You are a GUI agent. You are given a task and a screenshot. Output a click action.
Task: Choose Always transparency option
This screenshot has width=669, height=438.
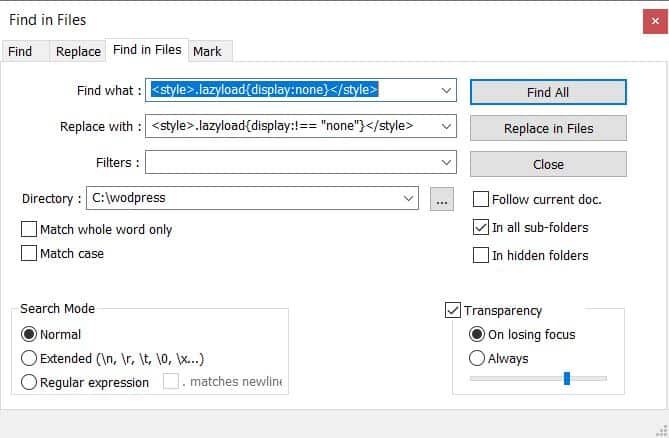point(477,358)
